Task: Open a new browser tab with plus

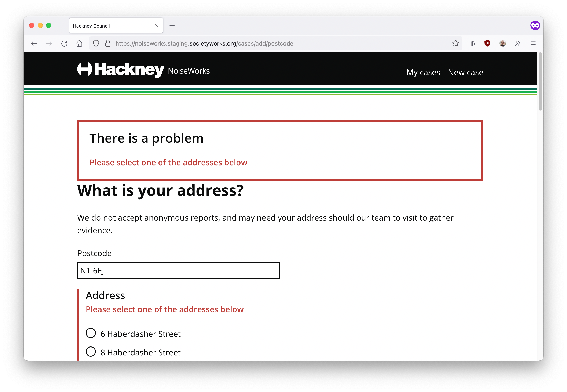Action: tap(172, 26)
